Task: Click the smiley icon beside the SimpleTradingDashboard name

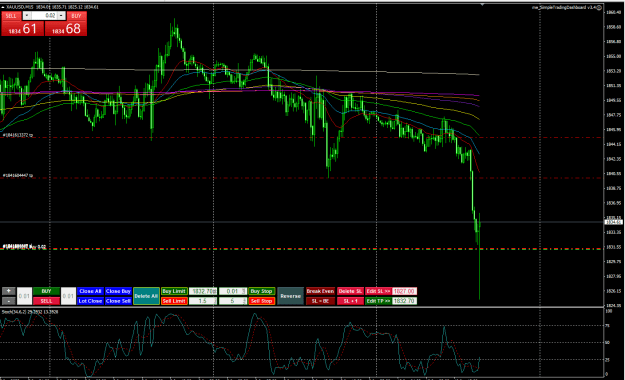Action: click(x=599, y=7)
